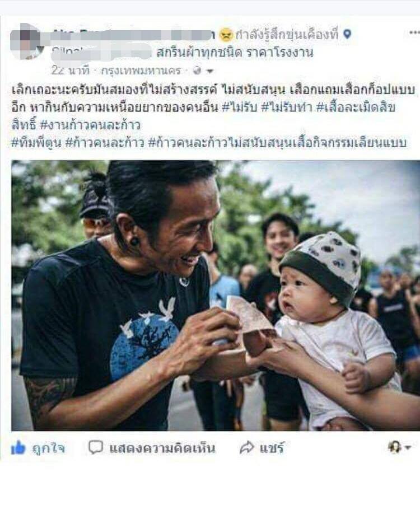This screenshot has height=505, width=420.
Task: Click the แชร์ share button text
Action: 272,448
